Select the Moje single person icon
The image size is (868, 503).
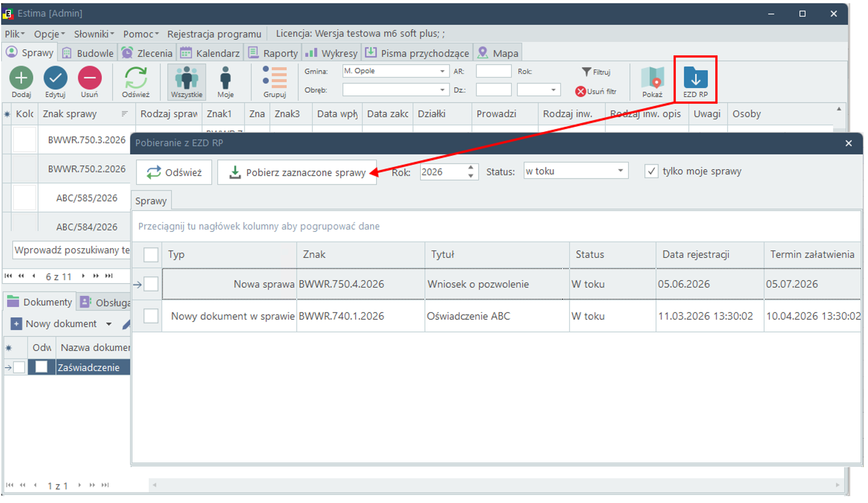pos(226,78)
